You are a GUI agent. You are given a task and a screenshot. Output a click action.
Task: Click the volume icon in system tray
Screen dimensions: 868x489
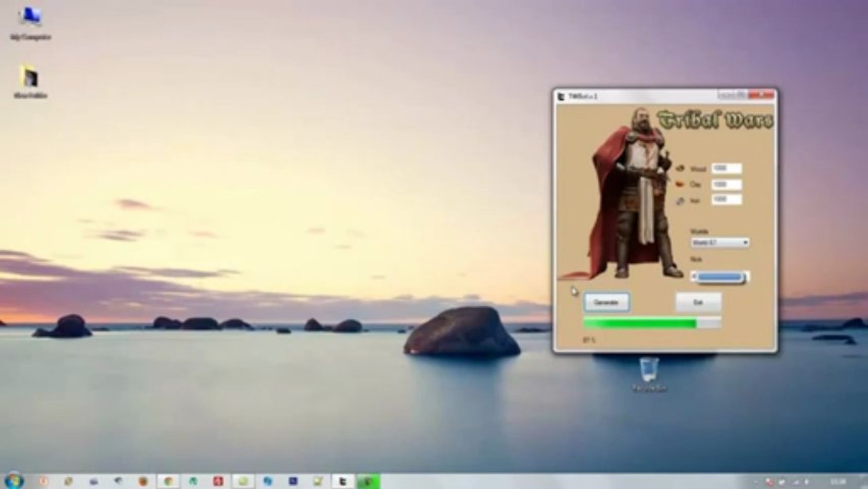[x=806, y=482]
